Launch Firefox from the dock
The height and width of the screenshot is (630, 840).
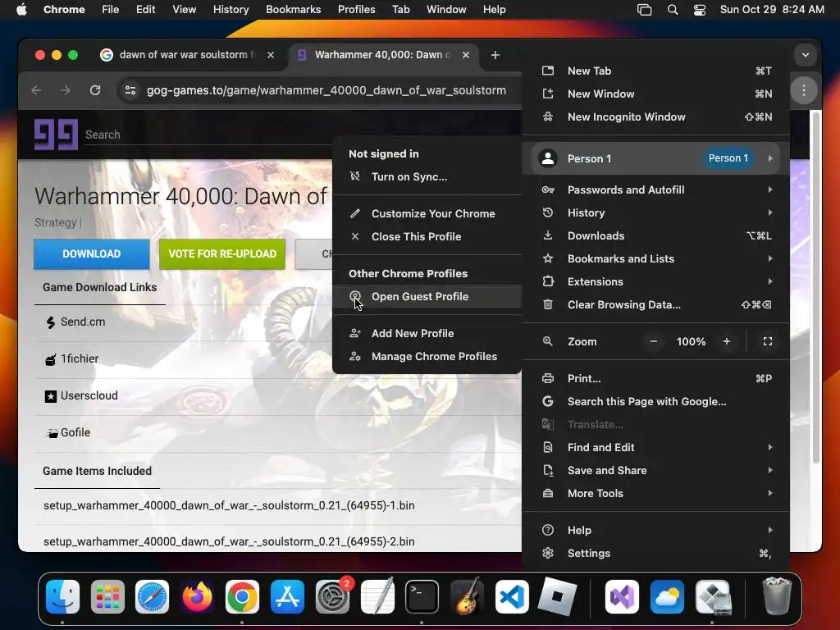197,596
